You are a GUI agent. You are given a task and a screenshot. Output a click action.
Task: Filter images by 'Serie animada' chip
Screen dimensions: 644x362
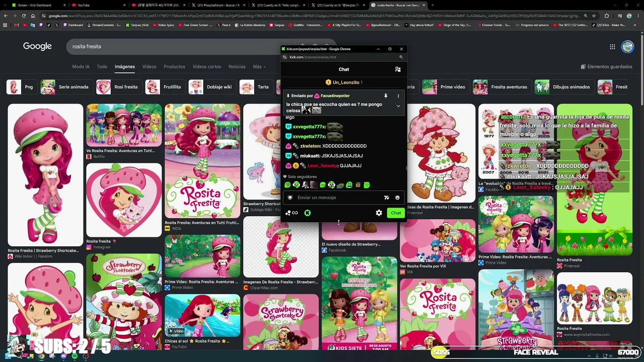click(66, 87)
